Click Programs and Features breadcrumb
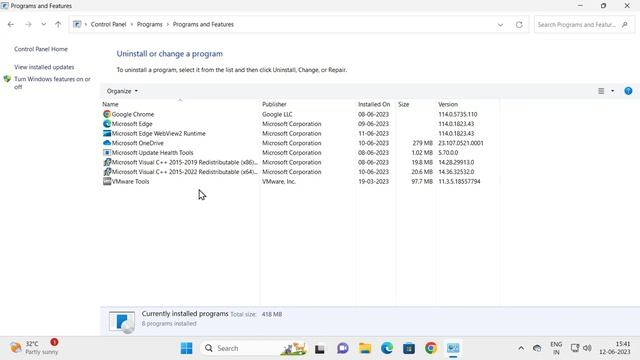The height and width of the screenshot is (360, 640). [x=203, y=24]
